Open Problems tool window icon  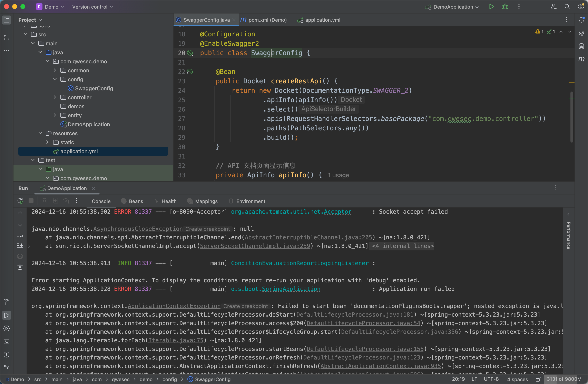[x=7, y=355]
